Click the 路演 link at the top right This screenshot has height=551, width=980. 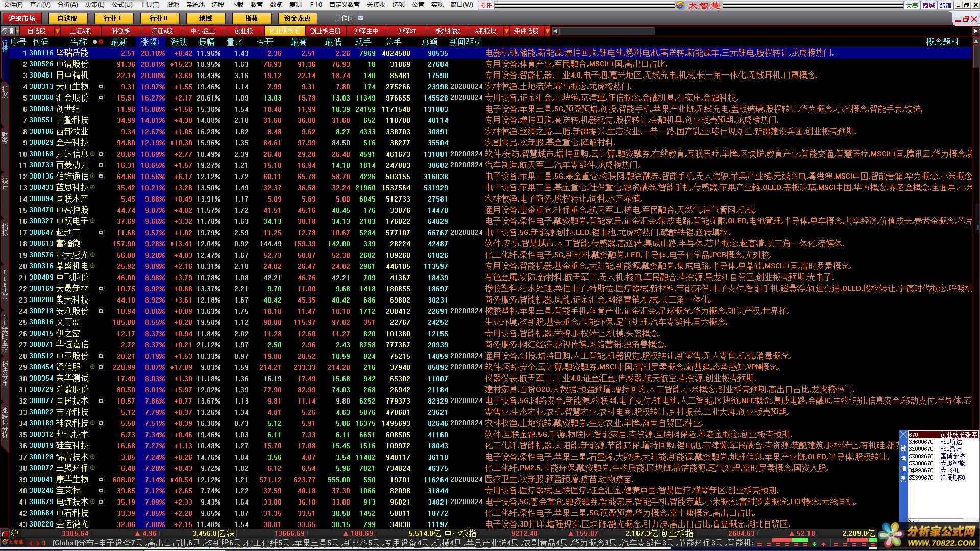click(x=945, y=5)
